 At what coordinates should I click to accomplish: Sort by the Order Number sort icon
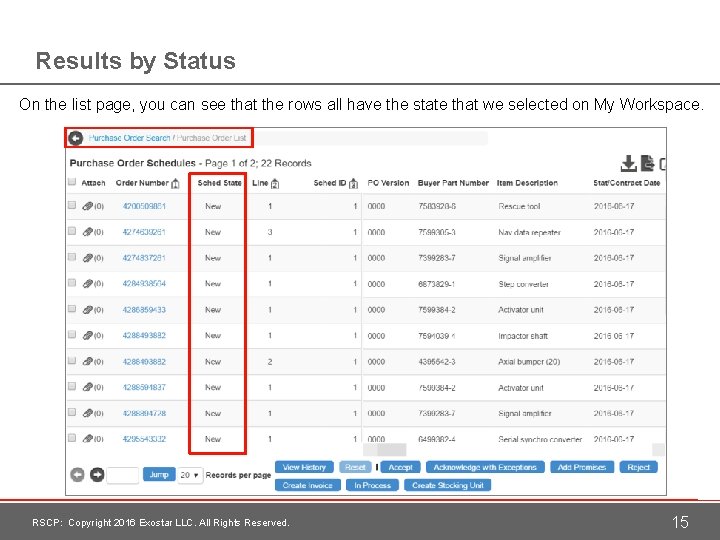tap(175, 184)
